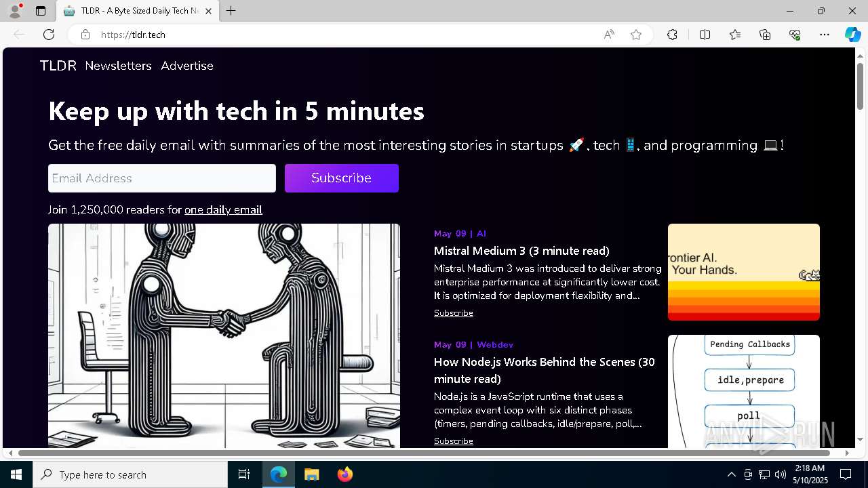Open a new browser tab
The height and width of the screenshot is (488, 868).
tap(231, 11)
